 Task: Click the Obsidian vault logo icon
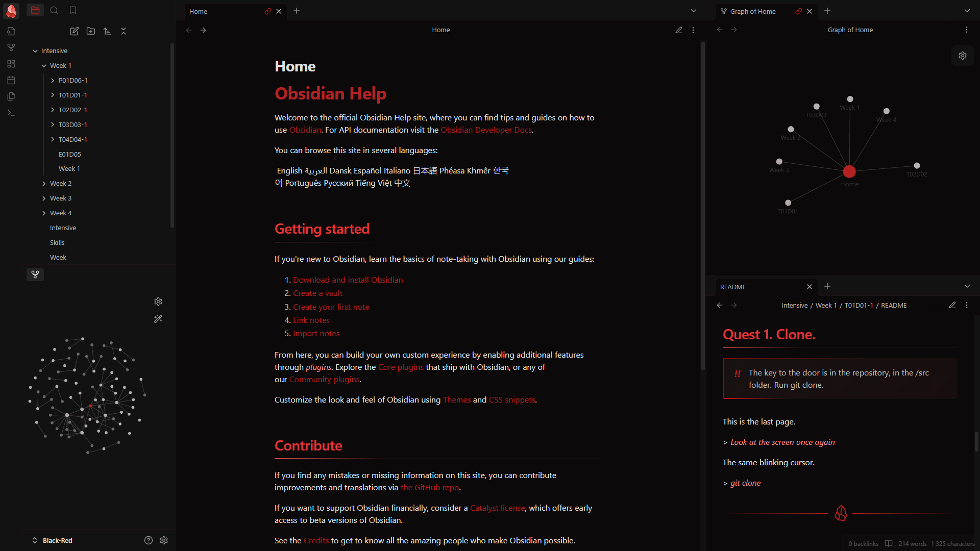point(11,11)
